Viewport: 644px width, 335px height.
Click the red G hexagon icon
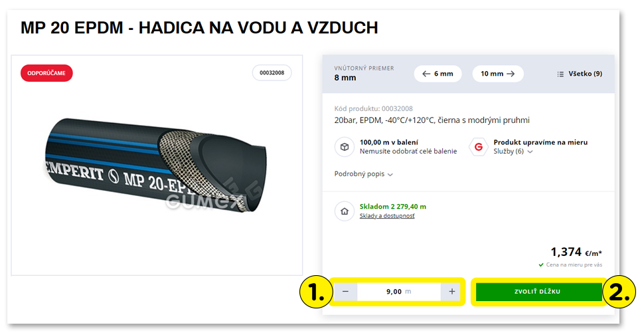[479, 147]
